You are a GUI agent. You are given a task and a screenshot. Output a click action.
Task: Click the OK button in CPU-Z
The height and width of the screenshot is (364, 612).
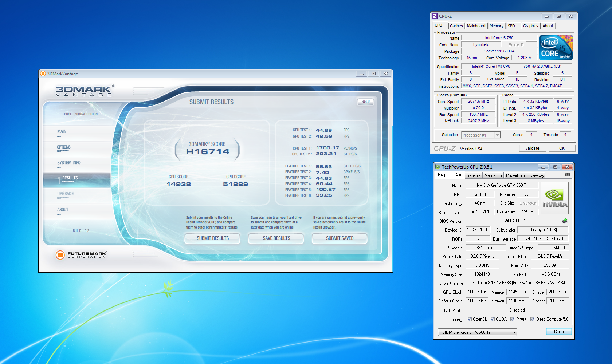(x=562, y=148)
